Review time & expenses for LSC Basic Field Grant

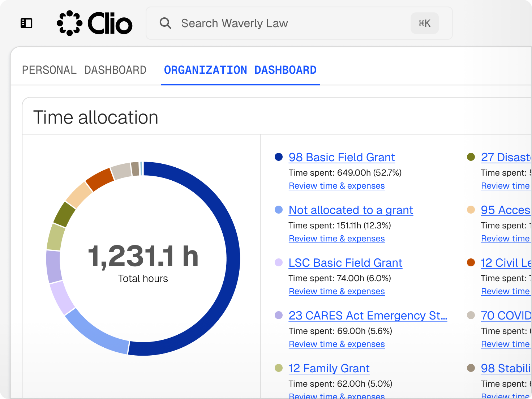(x=337, y=291)
